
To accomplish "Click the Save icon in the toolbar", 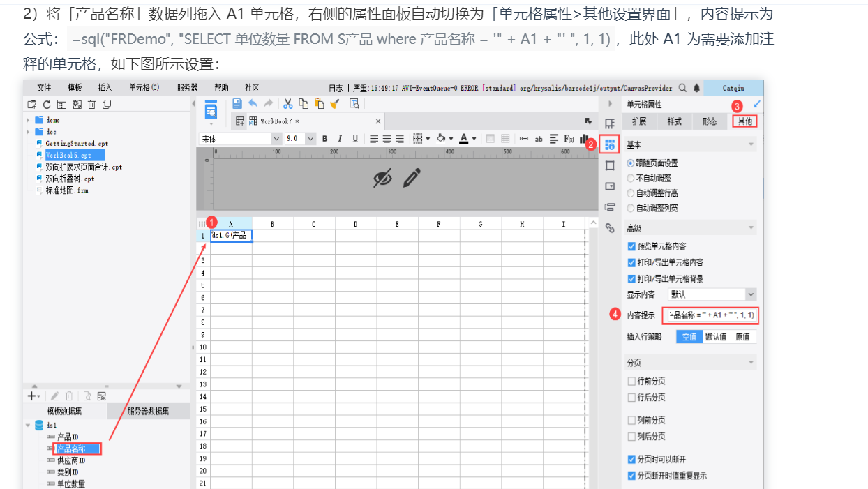I will tap(237, 104).
